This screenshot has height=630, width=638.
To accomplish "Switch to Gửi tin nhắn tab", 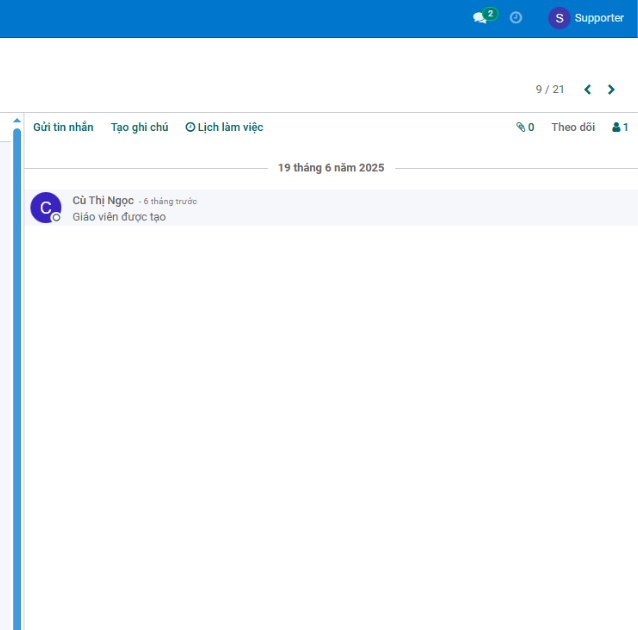I will (x=63, y=128).
